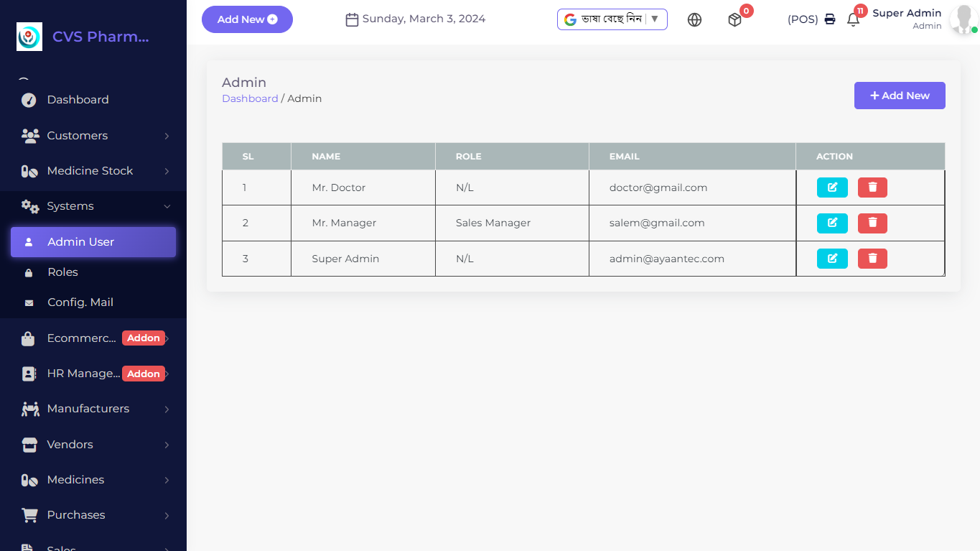
Task: Open the package box icon in header
Action: click(734, 20)
